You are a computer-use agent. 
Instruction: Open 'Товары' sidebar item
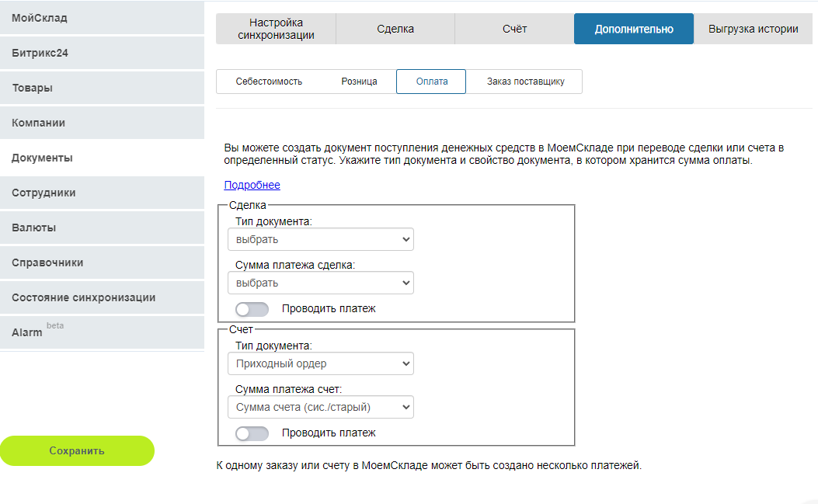[102, 88]
